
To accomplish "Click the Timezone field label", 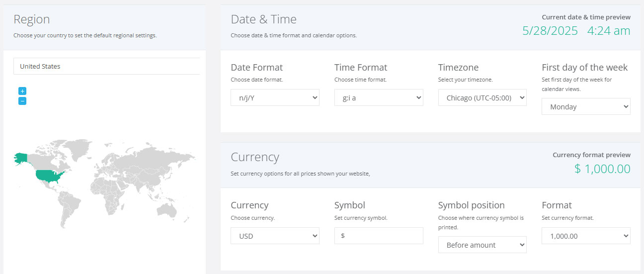I will 458,67.
